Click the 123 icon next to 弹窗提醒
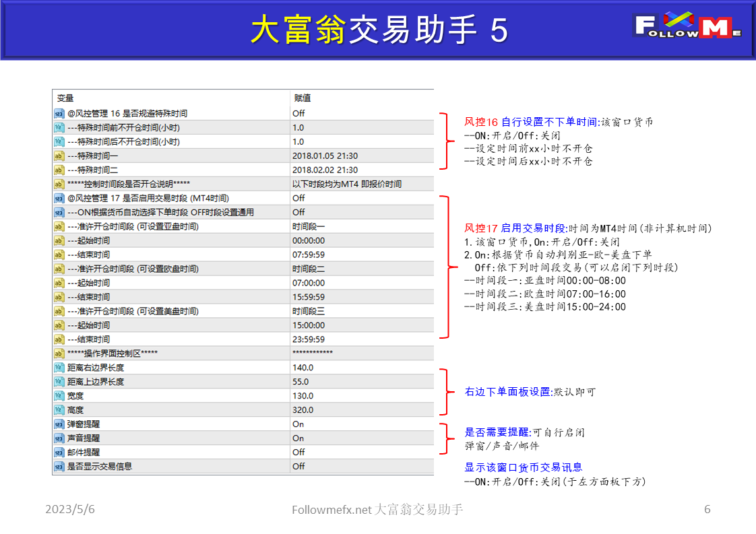756x534 pixels. (x=59, y=424)
